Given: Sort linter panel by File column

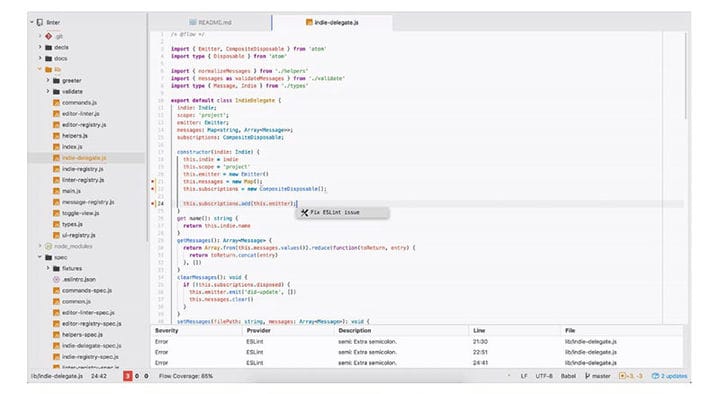Looking at the screenshot, I should (570, 331).
